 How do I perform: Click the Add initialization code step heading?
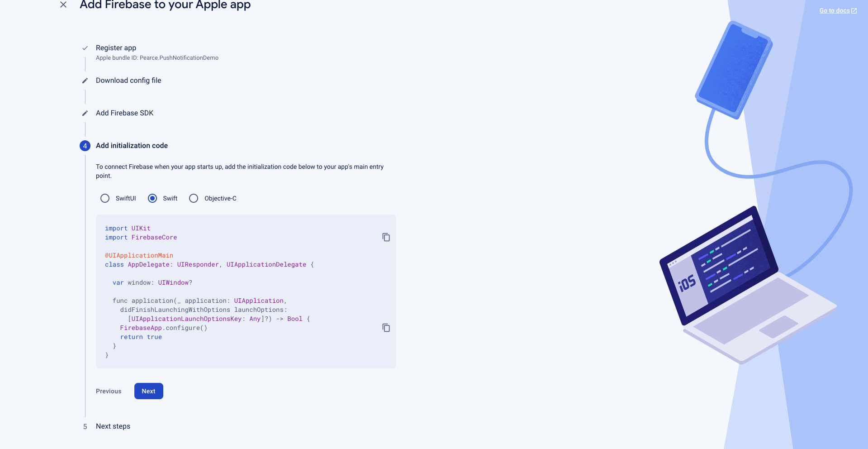pos(132,146)
